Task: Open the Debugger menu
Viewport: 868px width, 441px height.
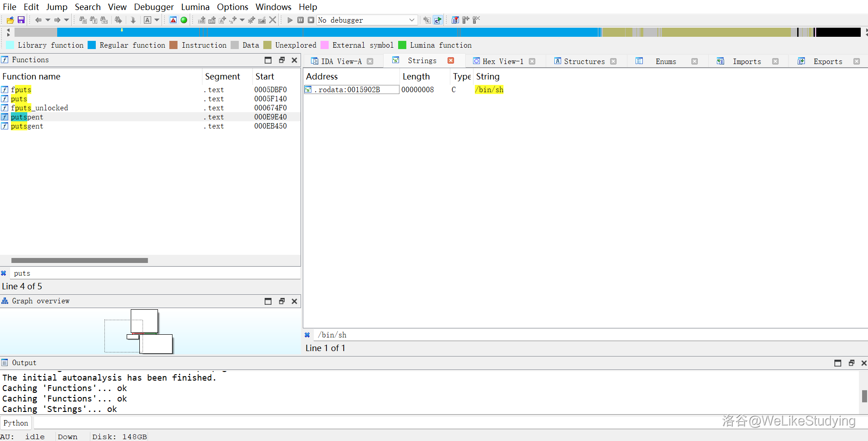Action: tap(153, 7)
